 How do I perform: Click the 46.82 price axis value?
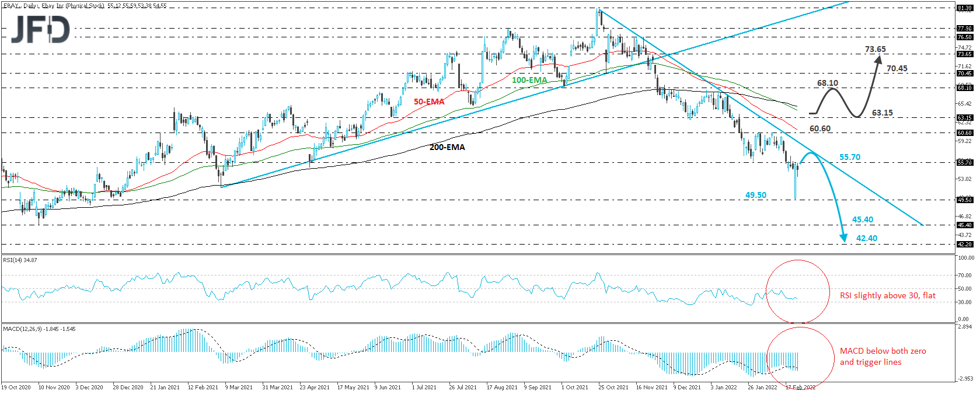point(965,216)
